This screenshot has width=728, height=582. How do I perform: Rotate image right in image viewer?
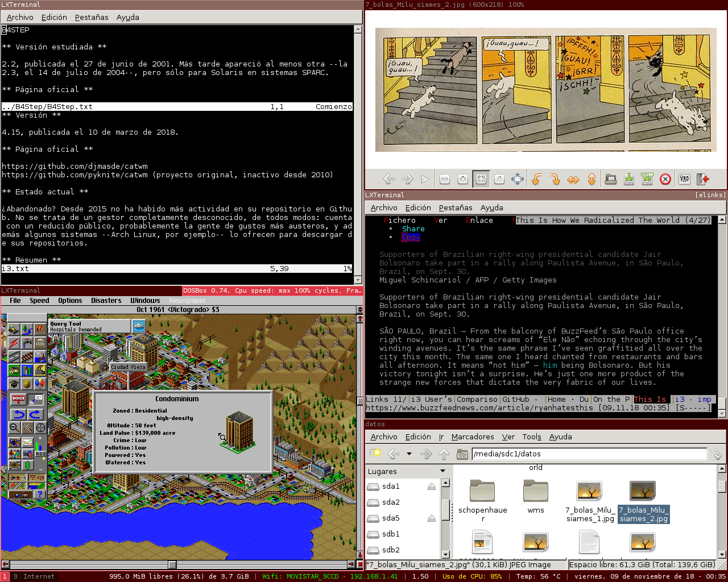(555, 180)
